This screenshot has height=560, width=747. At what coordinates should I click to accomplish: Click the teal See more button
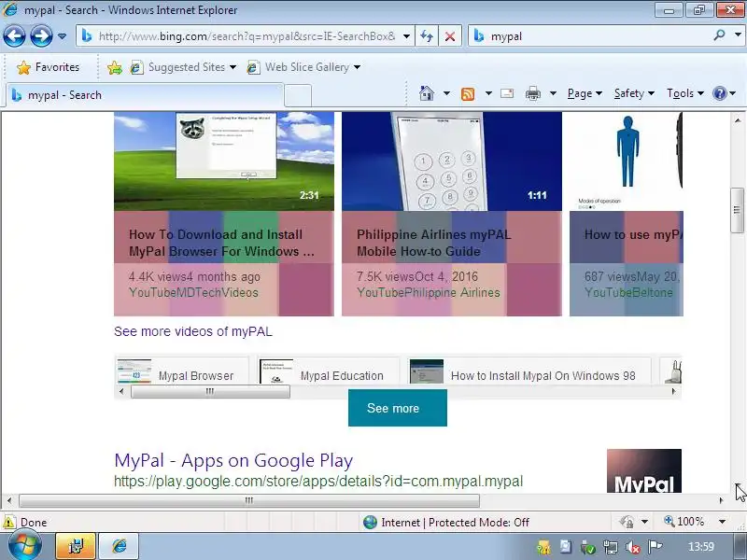pos(398,408)
